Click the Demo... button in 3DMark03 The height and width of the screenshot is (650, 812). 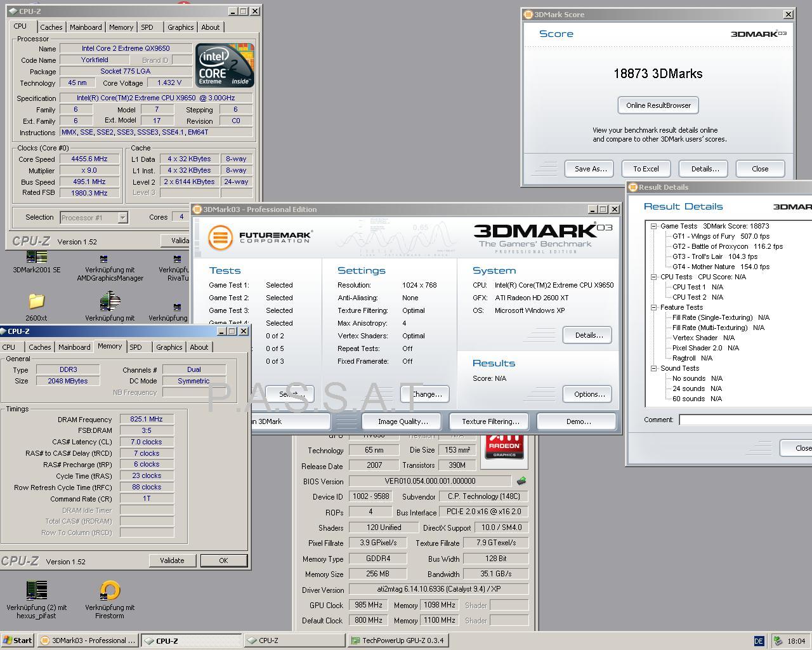pos(576,421)
